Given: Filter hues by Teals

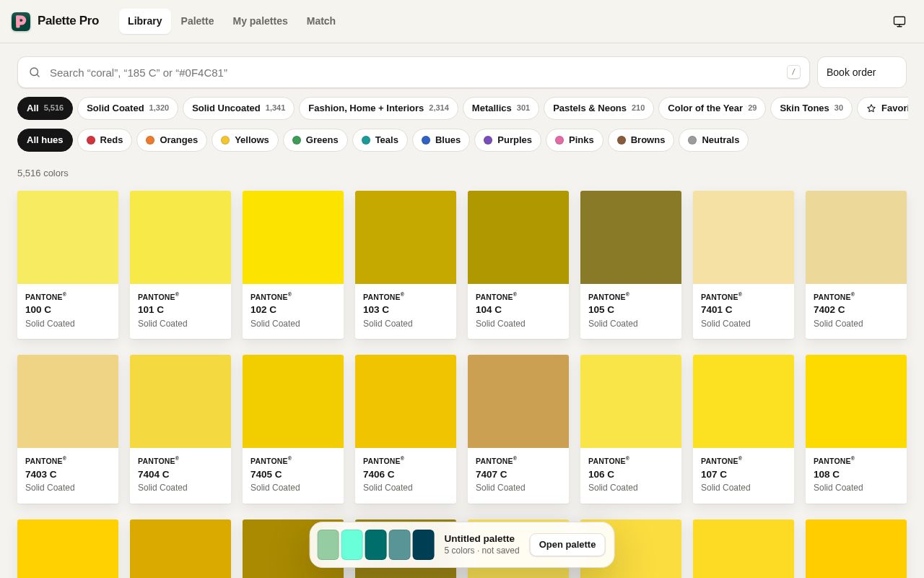Looking at the screenshot, I should point(380,140).
